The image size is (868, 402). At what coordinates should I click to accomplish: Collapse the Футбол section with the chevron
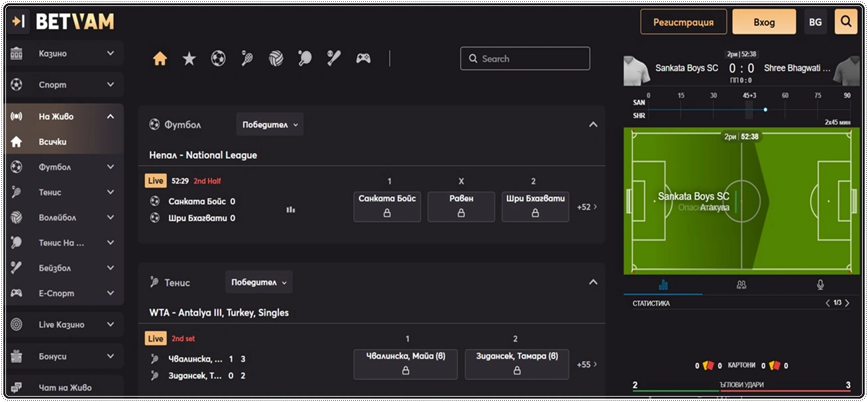(593, 125)
